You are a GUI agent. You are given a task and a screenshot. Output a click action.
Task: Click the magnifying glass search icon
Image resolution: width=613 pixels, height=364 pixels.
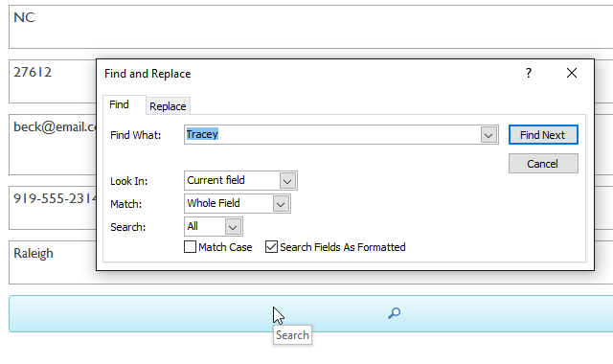point(394,313)
